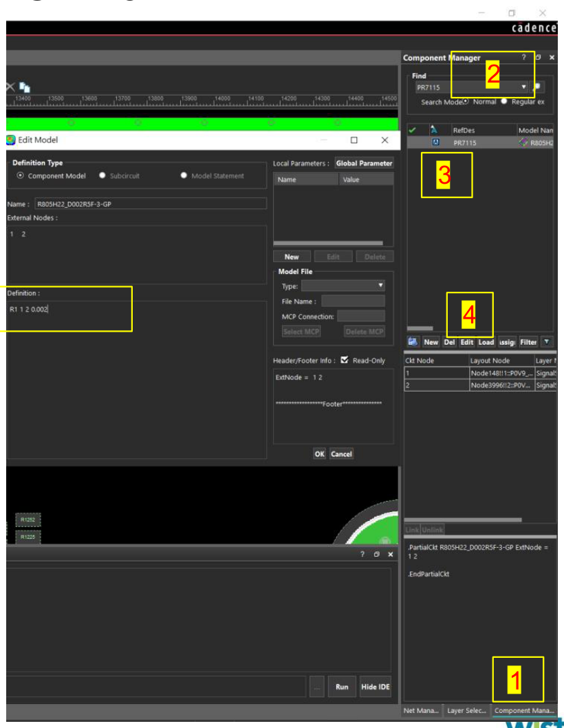Click Del in the Component Manager toolbar
Screen dimensions: 564x728
click(x=449, y=342)
